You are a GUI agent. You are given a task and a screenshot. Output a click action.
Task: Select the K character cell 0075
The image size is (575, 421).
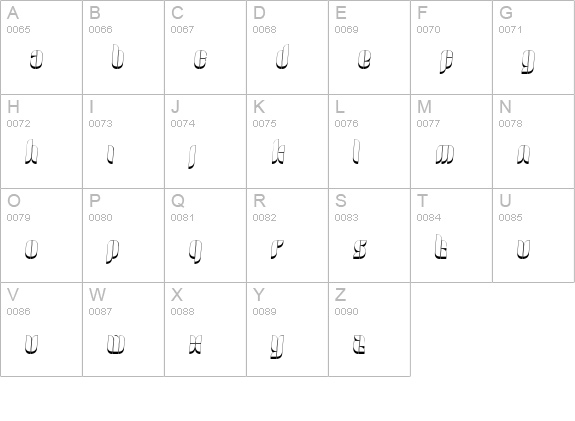(x=288, y=142)
